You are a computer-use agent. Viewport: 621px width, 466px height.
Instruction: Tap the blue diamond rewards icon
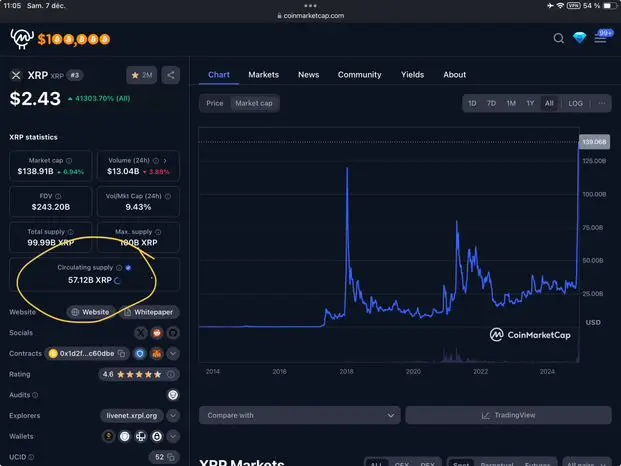coord(579,38)
